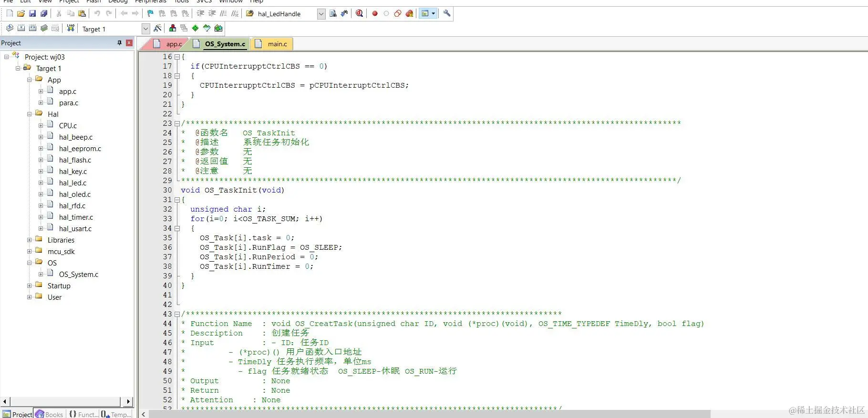Viewport: 868px width, 418px height.
Task: Expand the Libraries group
Action: (29, 240)
